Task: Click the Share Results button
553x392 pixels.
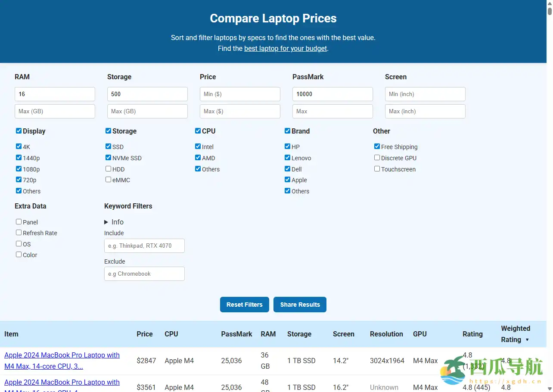Action: pos(300,305)
